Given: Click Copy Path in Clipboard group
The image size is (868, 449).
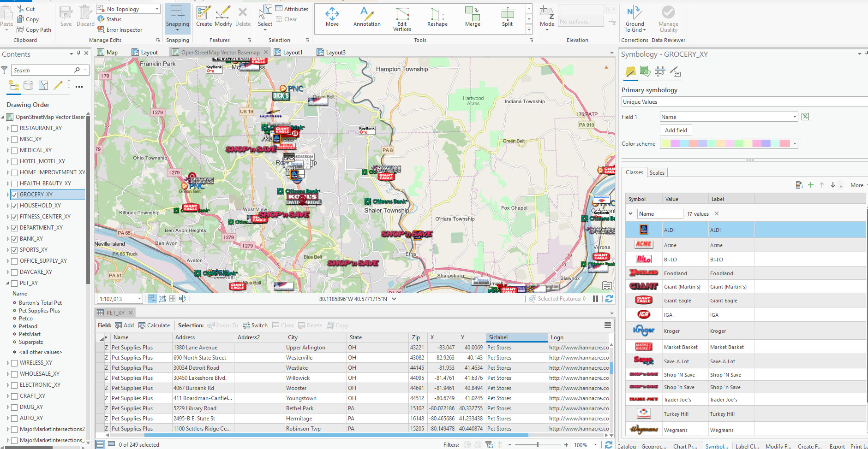Looking at the screenshot, I should tap(34, 30).
